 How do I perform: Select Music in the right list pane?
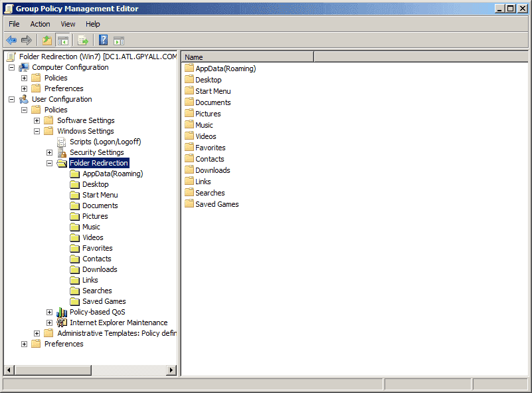click(x=204, y=125)
